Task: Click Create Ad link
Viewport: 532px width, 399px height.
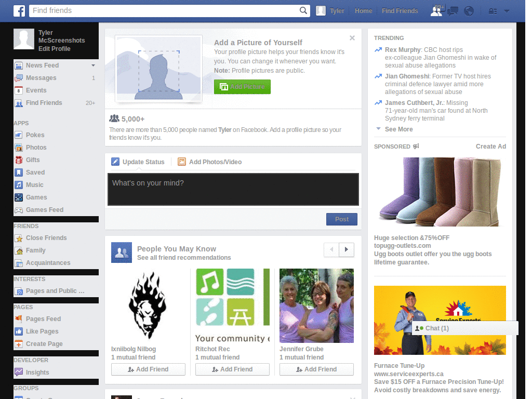Action: [x=490, y=147]
